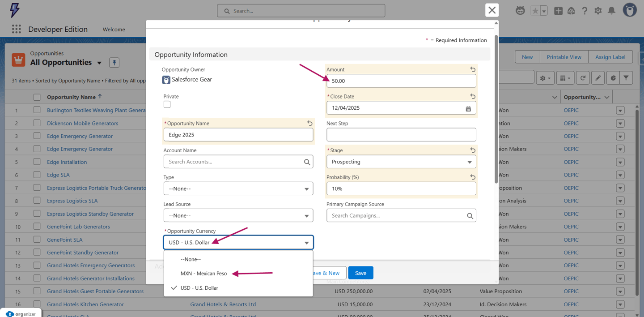Click into the Next Step field
This screenshot has height=317, width=644.
(x=401, y=135)
